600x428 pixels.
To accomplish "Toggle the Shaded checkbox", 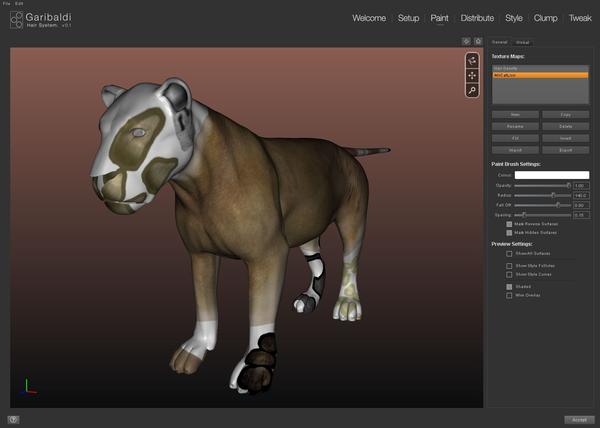I will point(509,287).
